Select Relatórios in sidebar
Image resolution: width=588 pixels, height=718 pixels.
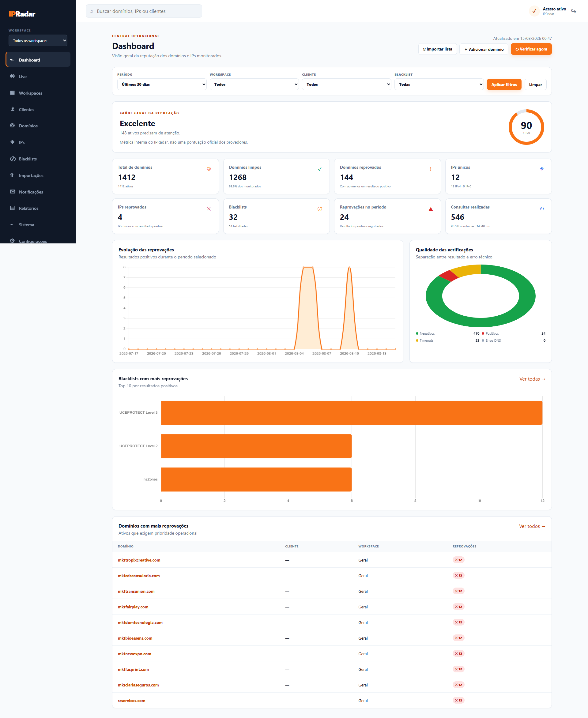38,208
